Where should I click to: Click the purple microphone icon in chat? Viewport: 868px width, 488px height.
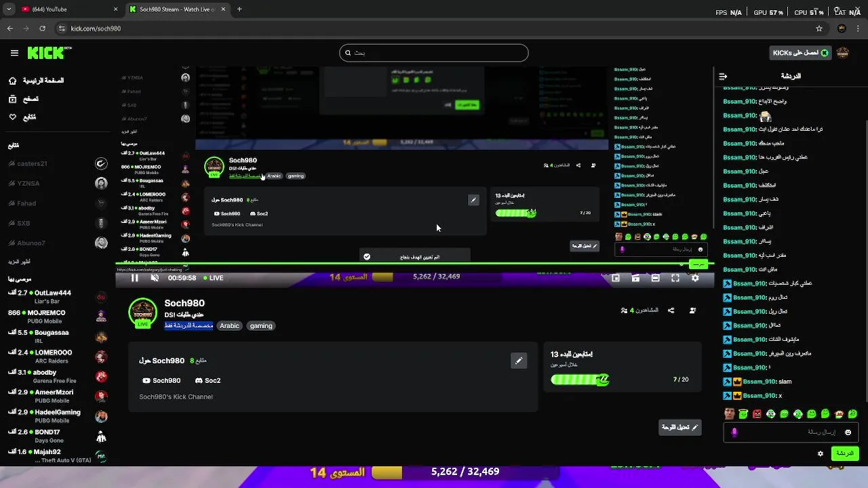[734, 432]
